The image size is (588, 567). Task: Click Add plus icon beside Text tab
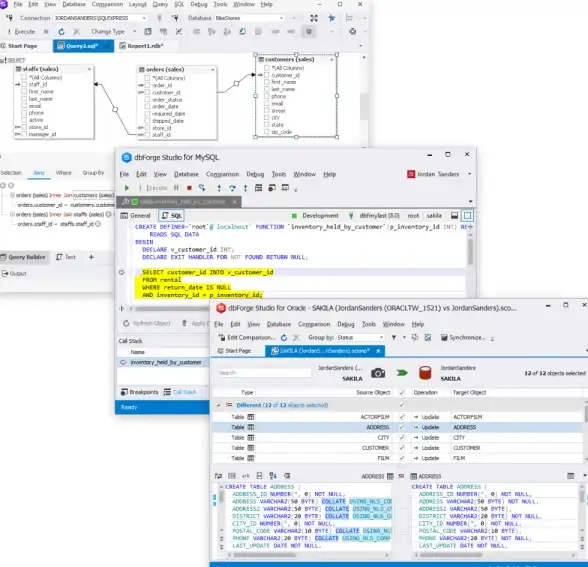click(x=91, y=257)
